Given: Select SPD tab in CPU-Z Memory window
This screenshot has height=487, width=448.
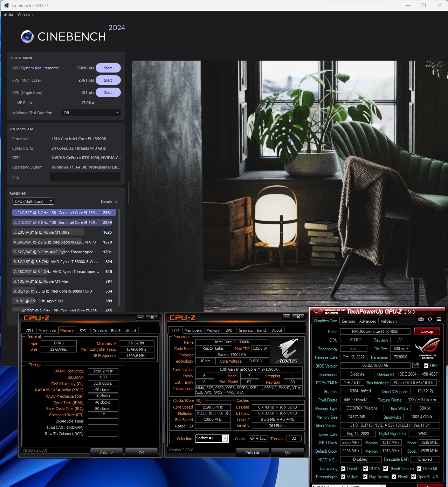Looking at the screenshot, I should click(x=83, y=331).
